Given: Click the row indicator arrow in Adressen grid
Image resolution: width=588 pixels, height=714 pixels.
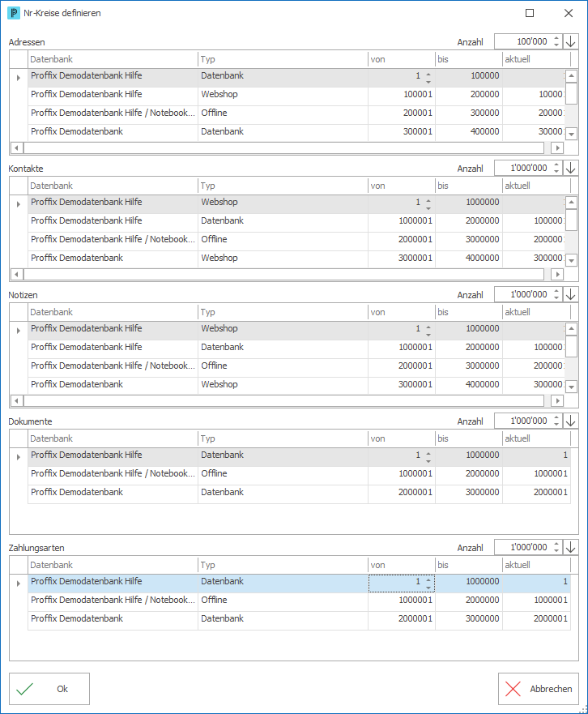Looking at the screenshot, I should click(18, 78).
